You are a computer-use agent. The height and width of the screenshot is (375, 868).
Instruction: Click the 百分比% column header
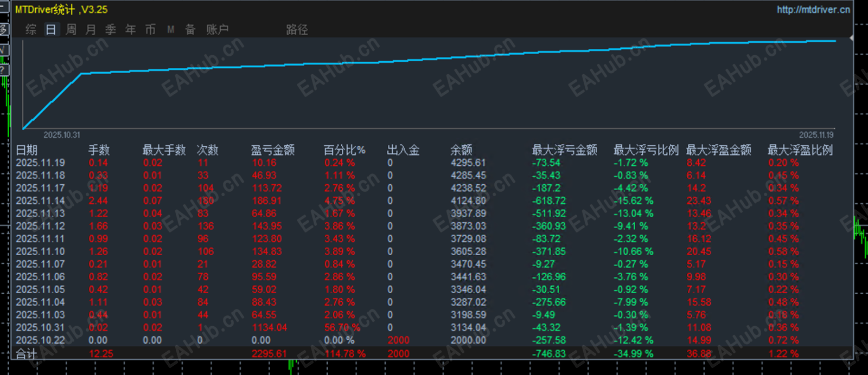tap(344, 150)
